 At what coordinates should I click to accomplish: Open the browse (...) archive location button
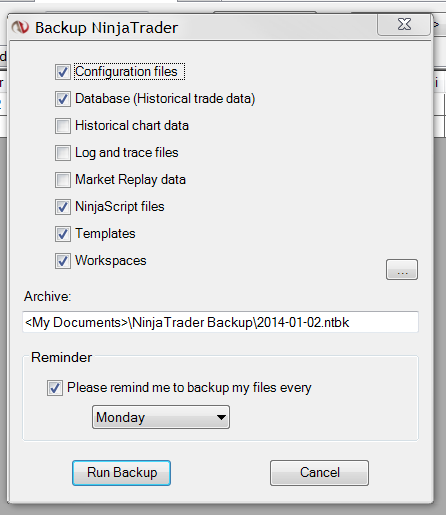click(402, 269)
